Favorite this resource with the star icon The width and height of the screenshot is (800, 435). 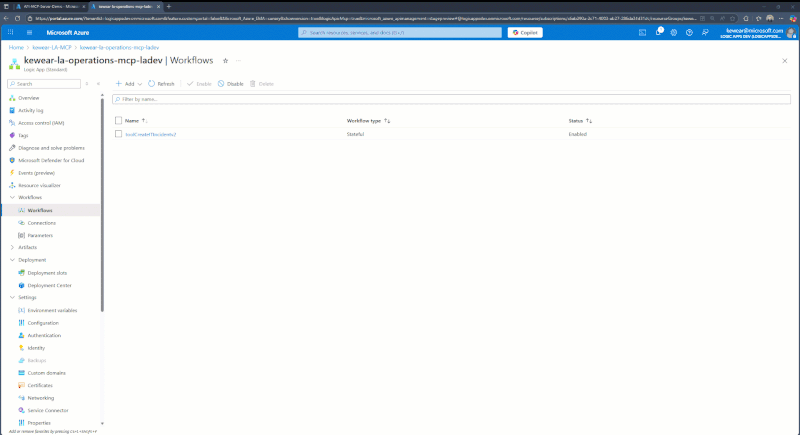(226, 61)
